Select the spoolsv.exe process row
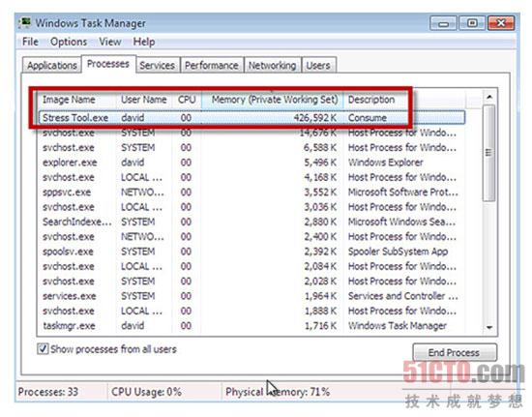This screenshot has height=417, width=532. [x=251, y=252]
